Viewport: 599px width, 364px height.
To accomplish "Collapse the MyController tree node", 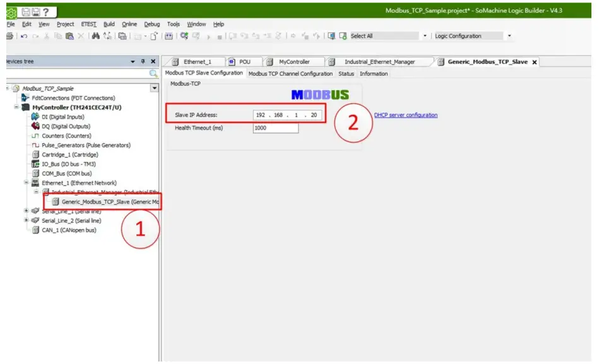I will [16, 107].
